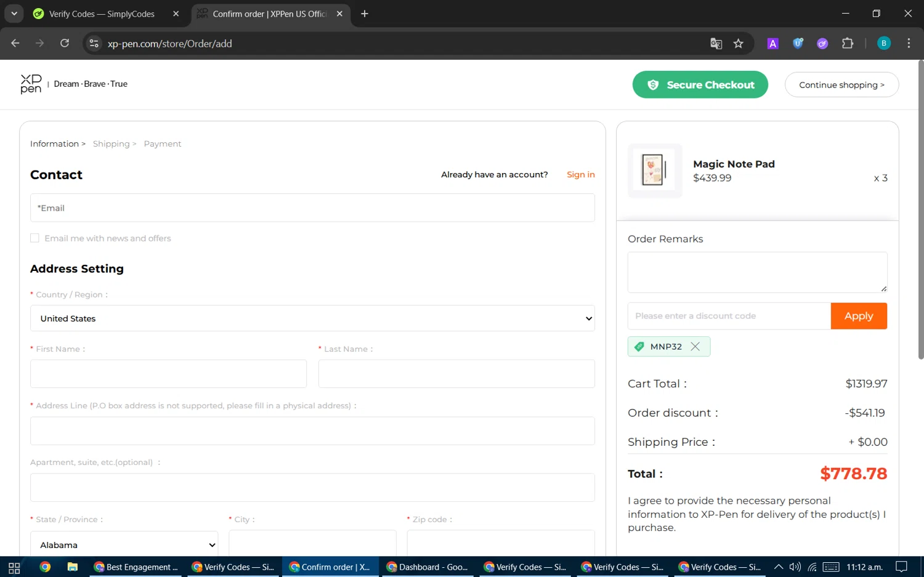Focus the Email input field
Viewport: 924px width, 577px height.
pos(312,208)
